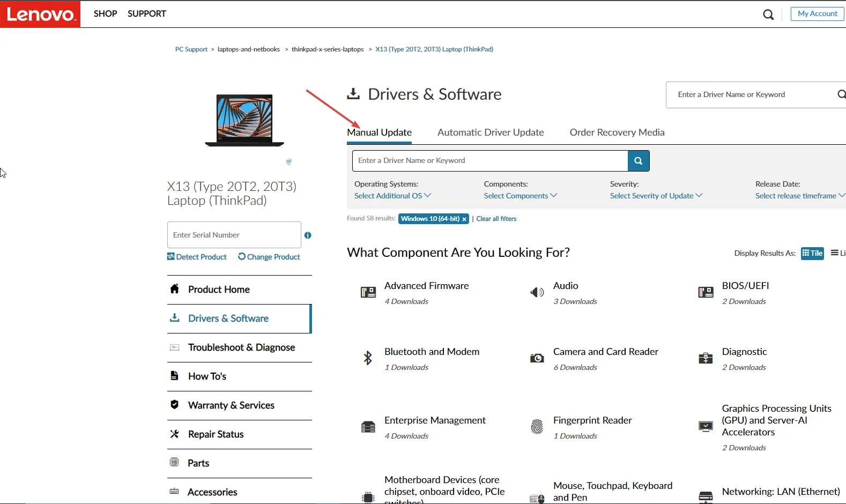Expand Select Additional OS dropdown
This screenshot has height=504, width=846.
tap(392, 196)
